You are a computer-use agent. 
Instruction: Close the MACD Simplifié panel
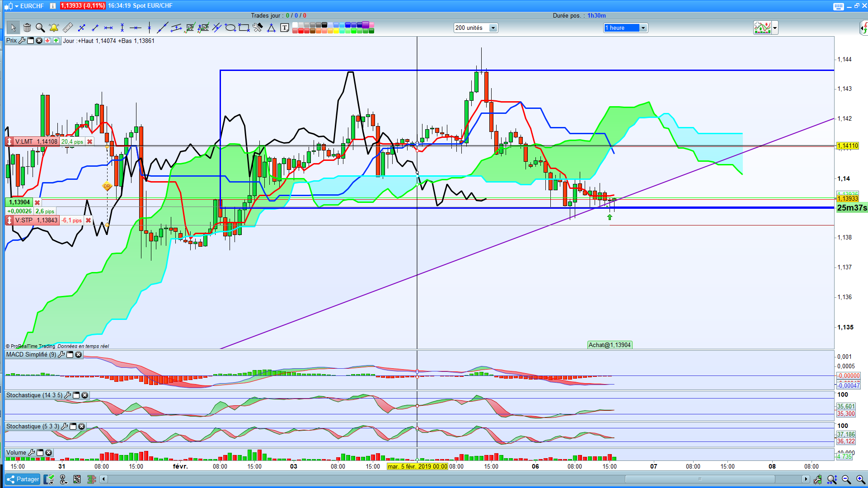tap(79, 355)
